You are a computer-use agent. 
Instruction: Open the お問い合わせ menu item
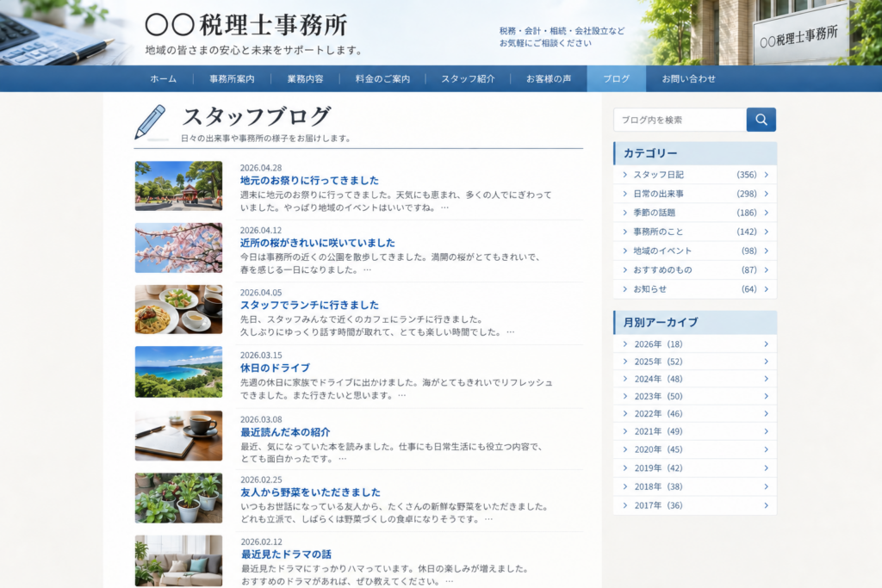[x=688, y=78]
